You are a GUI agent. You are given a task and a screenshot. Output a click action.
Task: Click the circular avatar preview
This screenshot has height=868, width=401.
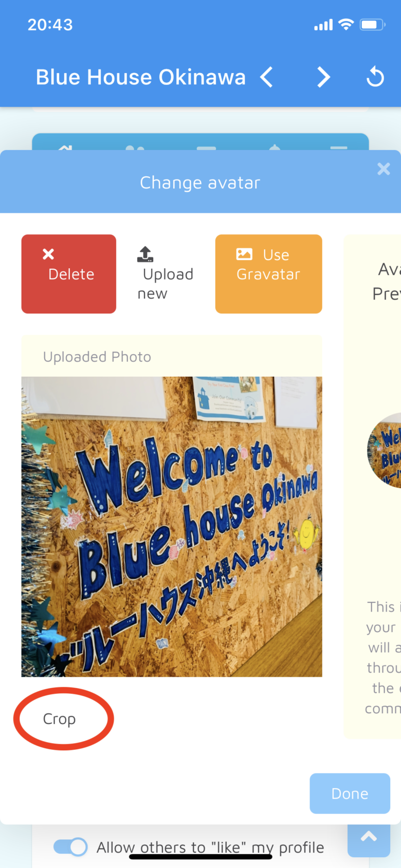385,450
